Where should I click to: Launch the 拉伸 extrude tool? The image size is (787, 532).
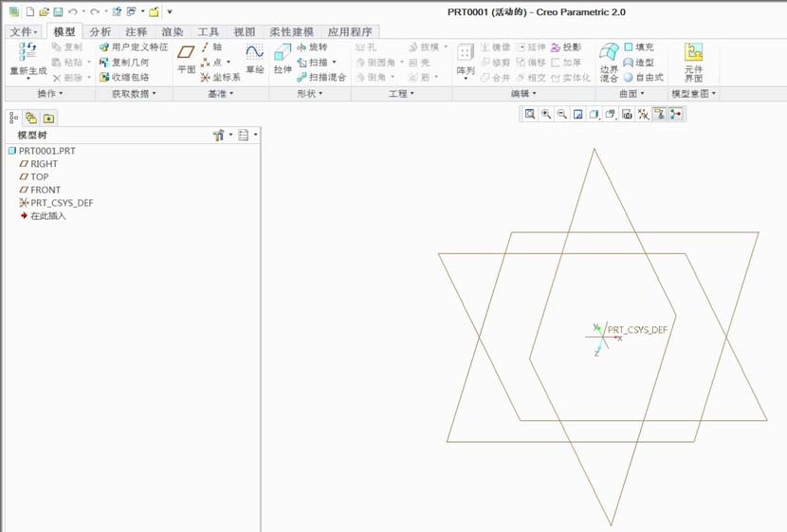point(283,58)
